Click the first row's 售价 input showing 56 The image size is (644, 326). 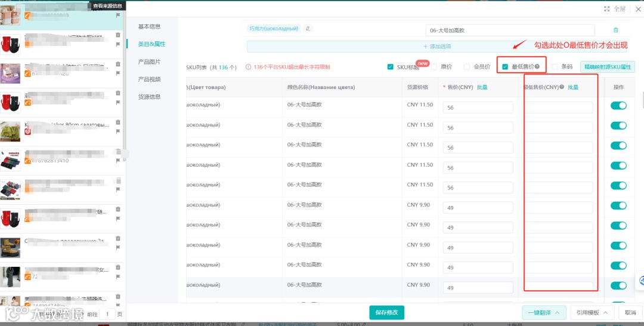click(478, 107)
